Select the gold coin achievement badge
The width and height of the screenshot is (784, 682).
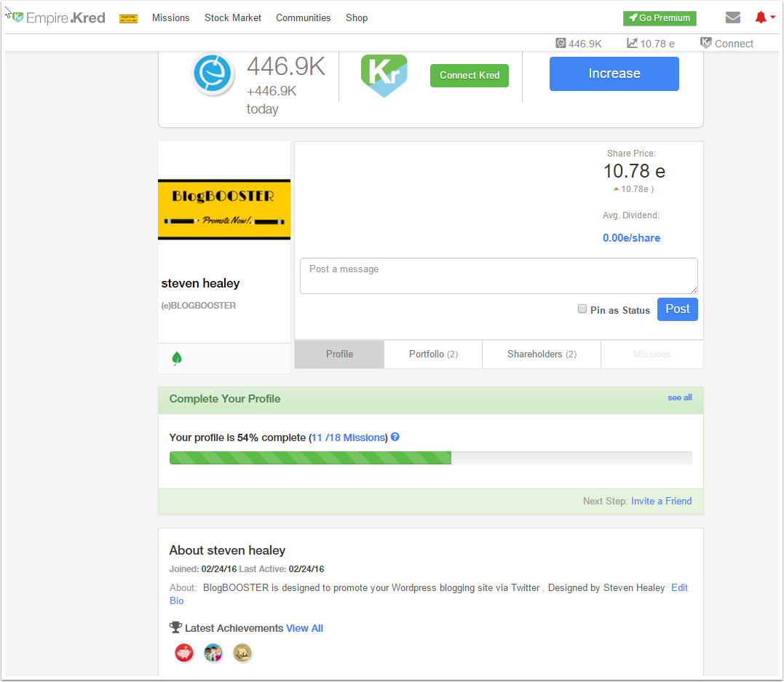pos(242,653)
